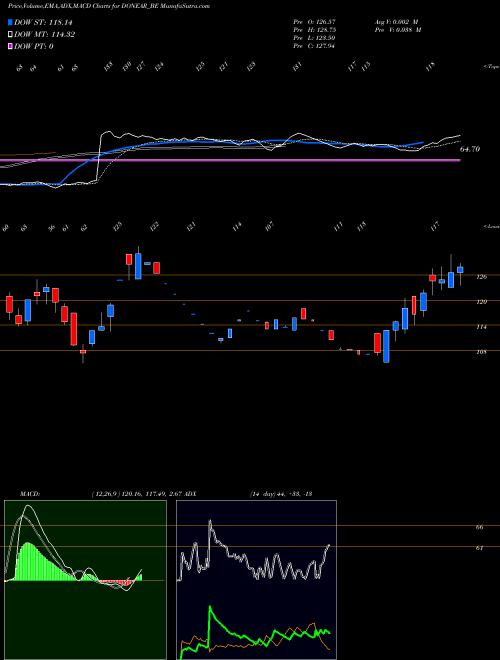This screenshot has height=660, width=500.
Task: Click the ADX indicator panel with green line
Action: [256, 580]
